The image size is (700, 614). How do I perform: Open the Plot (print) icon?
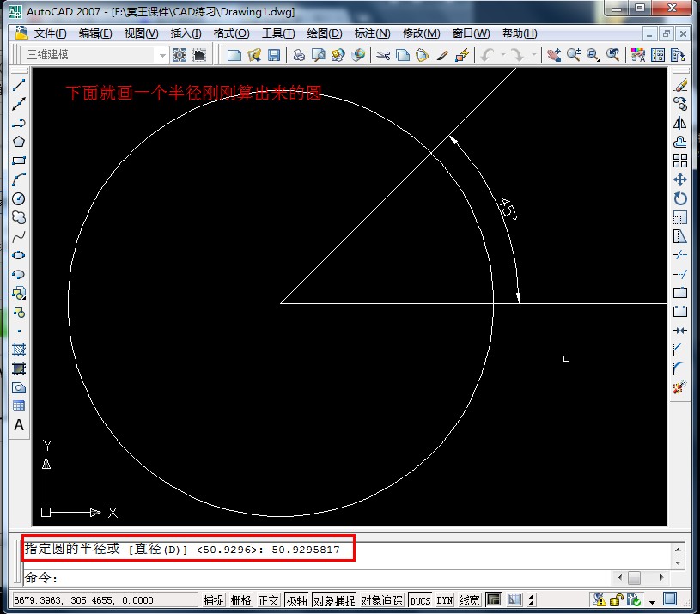[299, 55]
